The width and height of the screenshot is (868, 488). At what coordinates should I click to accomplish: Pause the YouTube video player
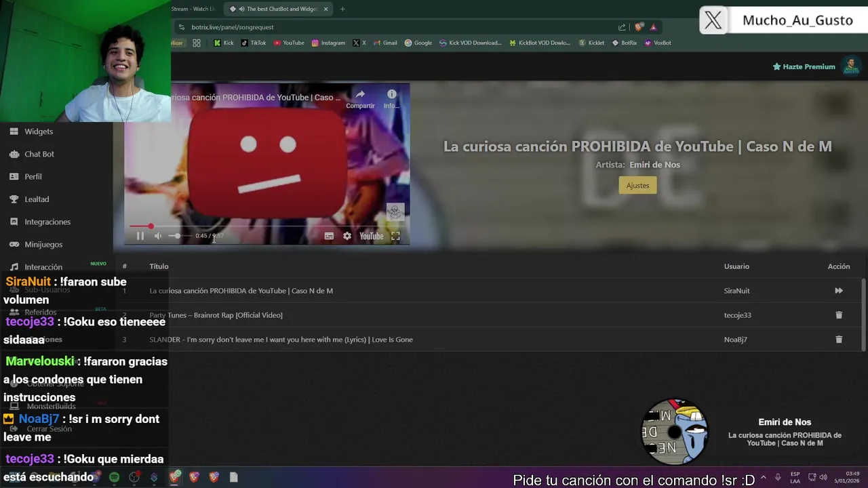(140, 236)
